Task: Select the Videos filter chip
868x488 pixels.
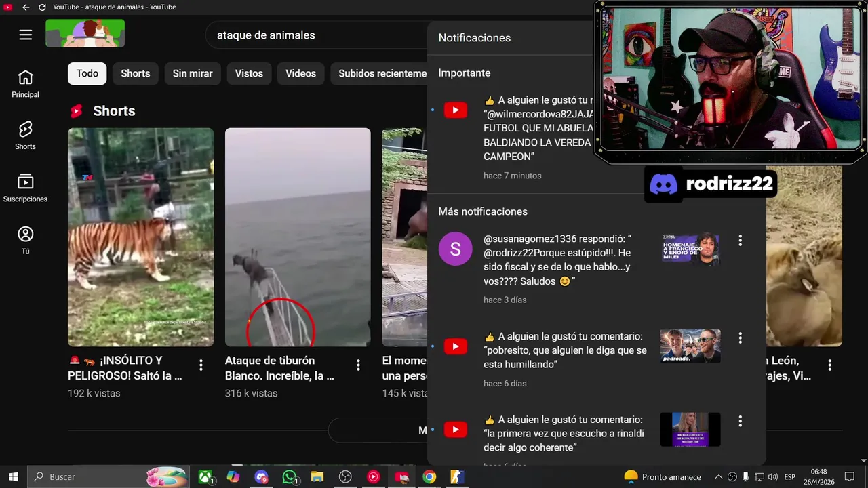Action: click(x=300, y=73)
